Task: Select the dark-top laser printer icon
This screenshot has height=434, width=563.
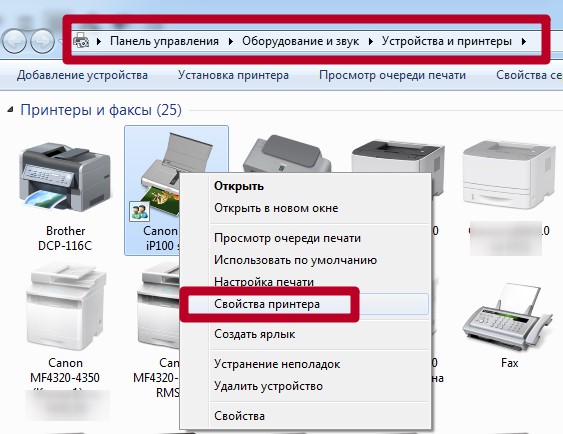Action: (398, 157)
